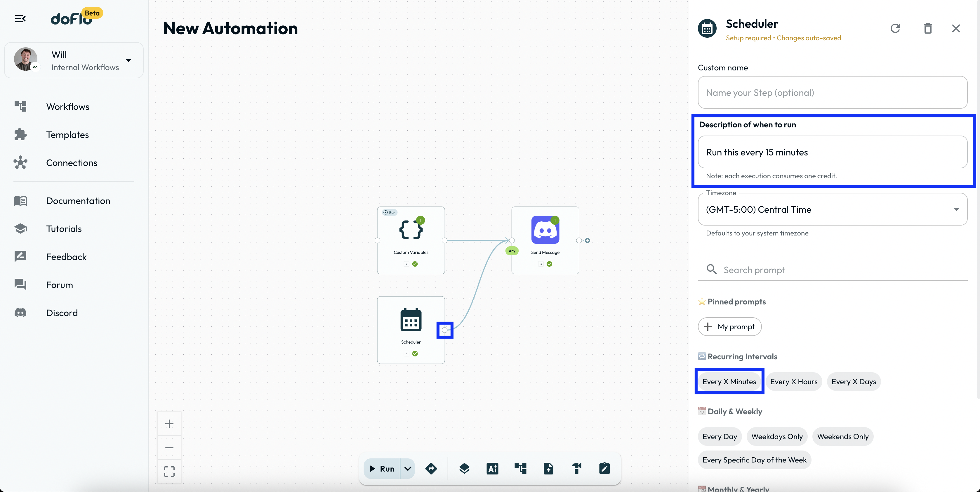Select the Every X Days prompt chip
Image resolution: width=980 pixels, height=492 pixels.
853,382
